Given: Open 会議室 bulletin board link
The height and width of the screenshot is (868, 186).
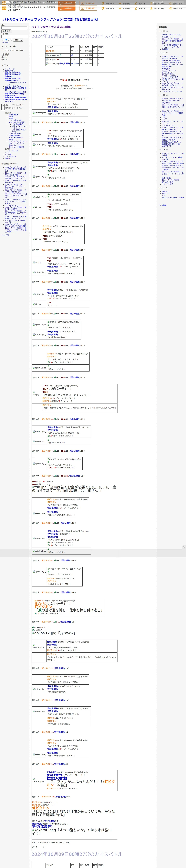Looking at the screenshot, I should [11, 118].
